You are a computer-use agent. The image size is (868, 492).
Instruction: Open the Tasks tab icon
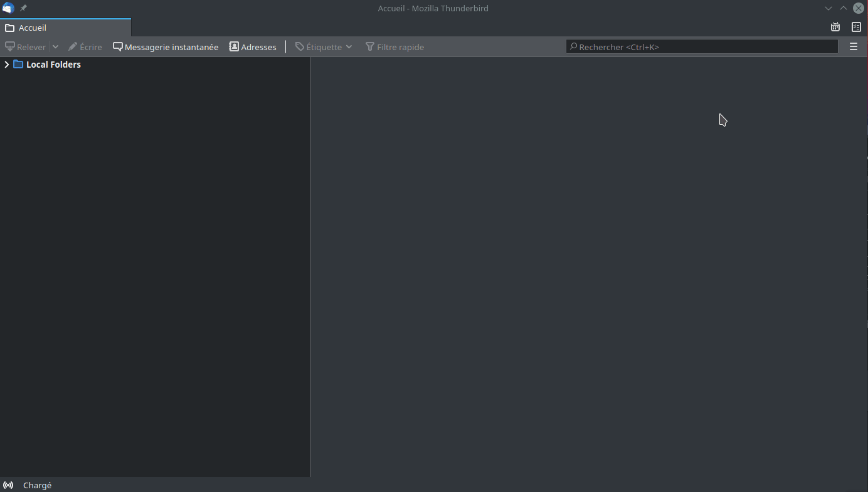pos(856,27)
